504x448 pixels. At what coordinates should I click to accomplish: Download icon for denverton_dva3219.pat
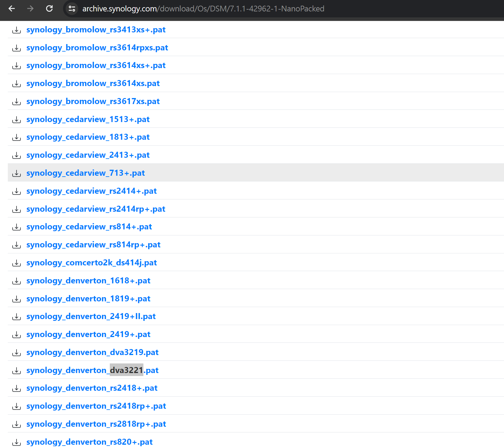(16, 353)
